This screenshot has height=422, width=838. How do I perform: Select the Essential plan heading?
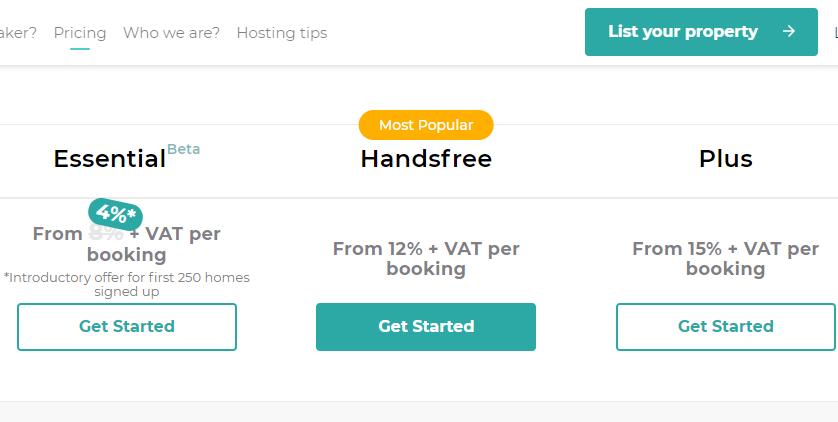coord(109,159)
